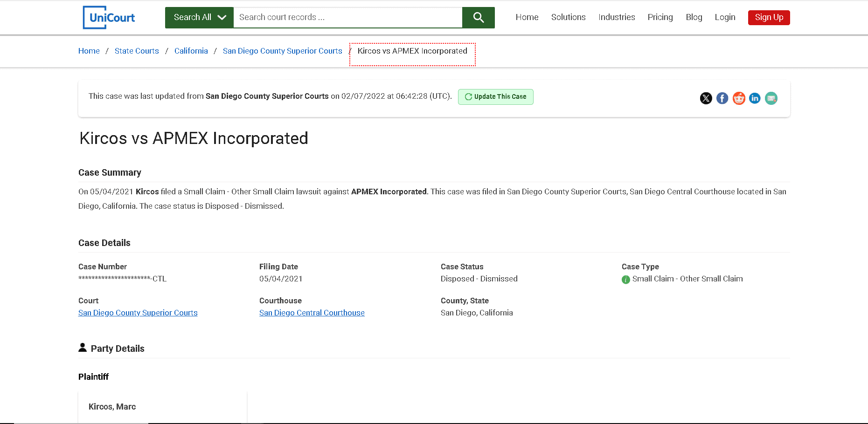Open the Industries menu item
868x424 pixels.
(617, 17)
